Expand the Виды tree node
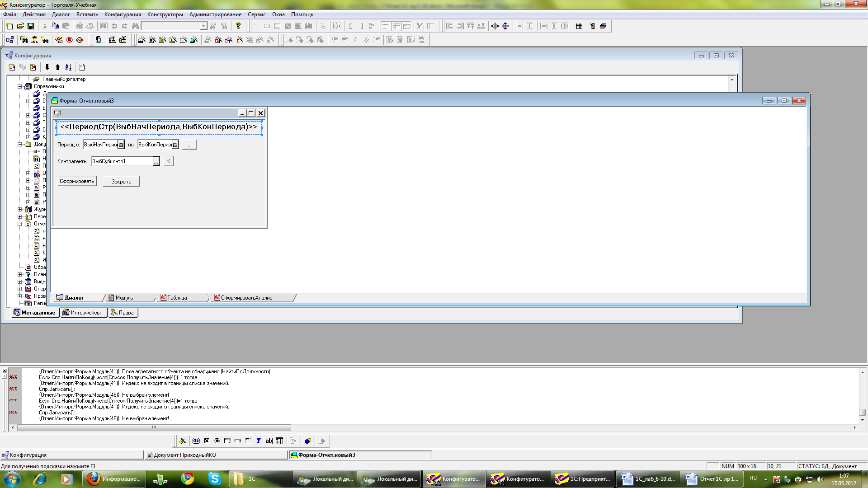This screenshot has width=868, height=488. point(20,282)
